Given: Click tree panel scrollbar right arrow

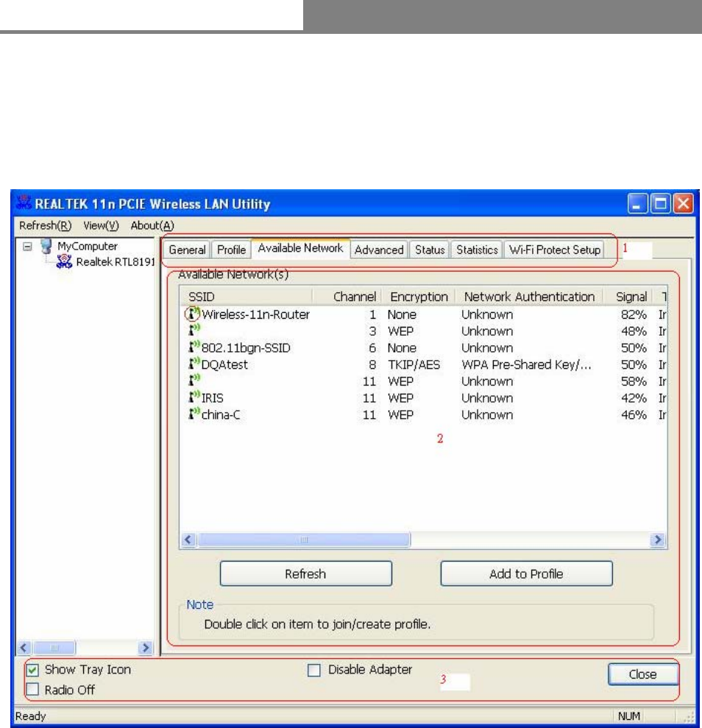Looking at the screenshot, I should pos(145,647).
